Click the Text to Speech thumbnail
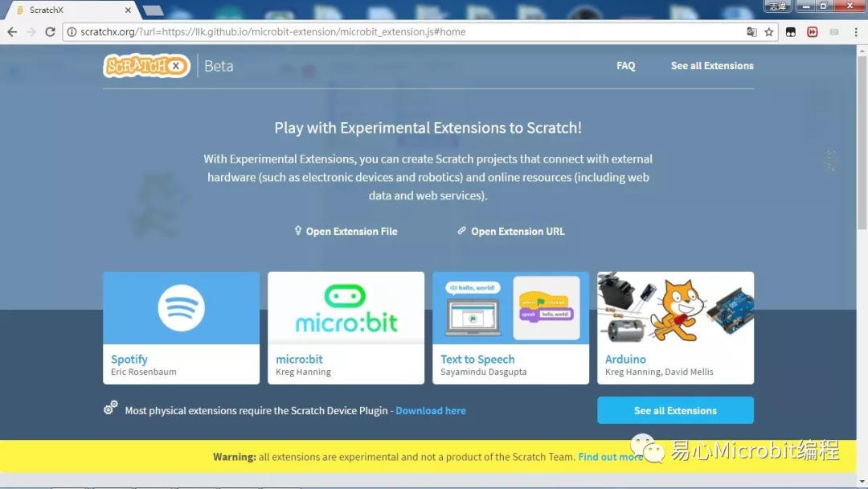This screenshot has height=489, width=868. (510, 308)
